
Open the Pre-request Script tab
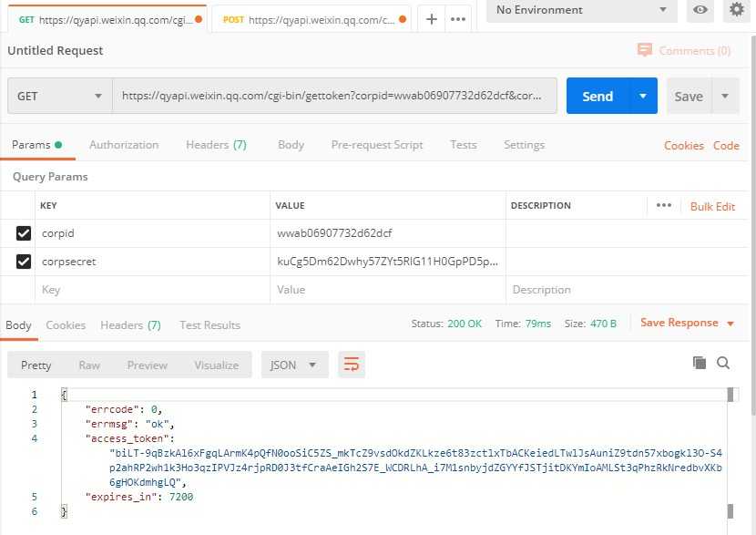(377, 145)
